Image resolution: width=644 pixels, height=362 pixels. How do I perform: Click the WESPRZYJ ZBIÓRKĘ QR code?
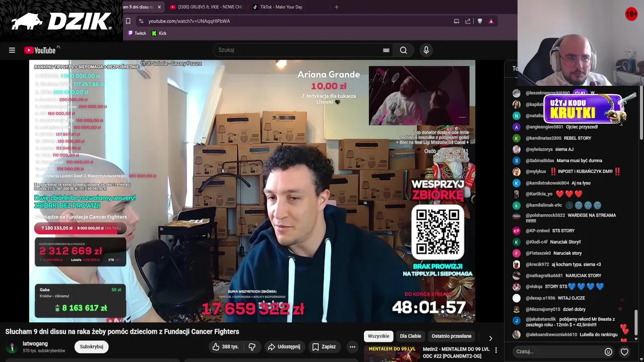[438, 232]
